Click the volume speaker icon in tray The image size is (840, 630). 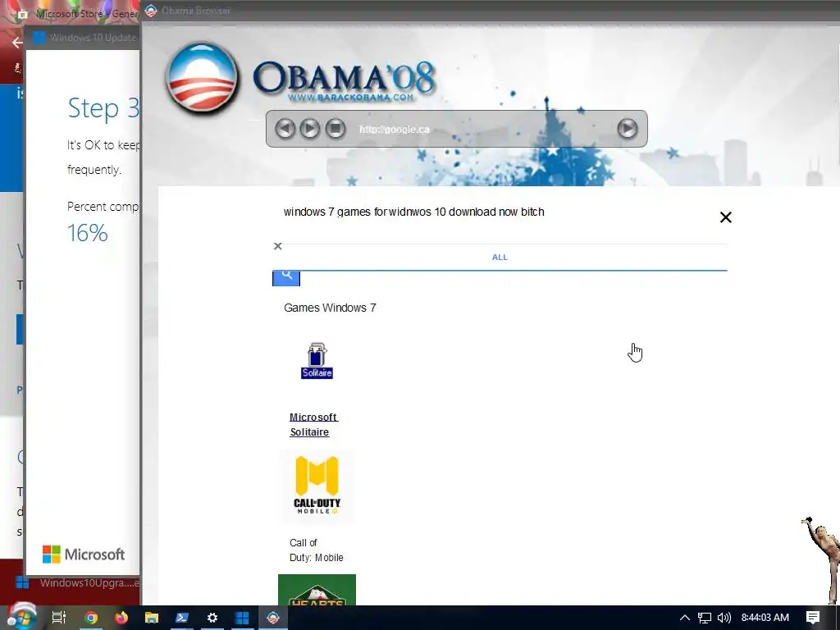pyautogui.click(x=724, y=618)
